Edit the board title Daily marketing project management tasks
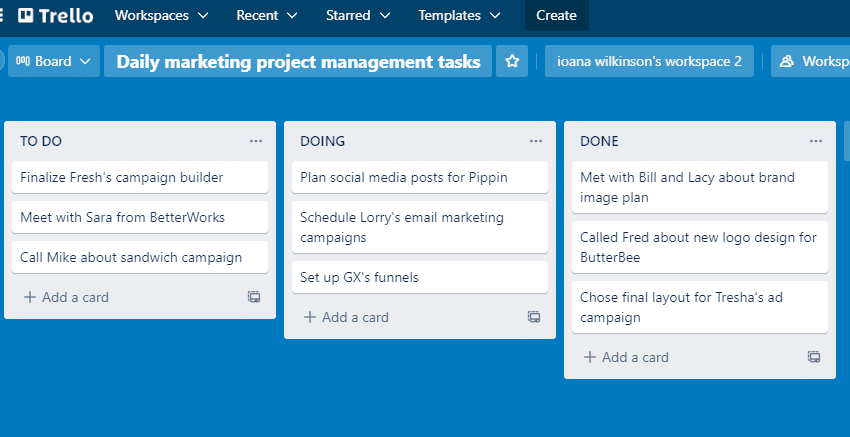 click(x=298, y=61)
